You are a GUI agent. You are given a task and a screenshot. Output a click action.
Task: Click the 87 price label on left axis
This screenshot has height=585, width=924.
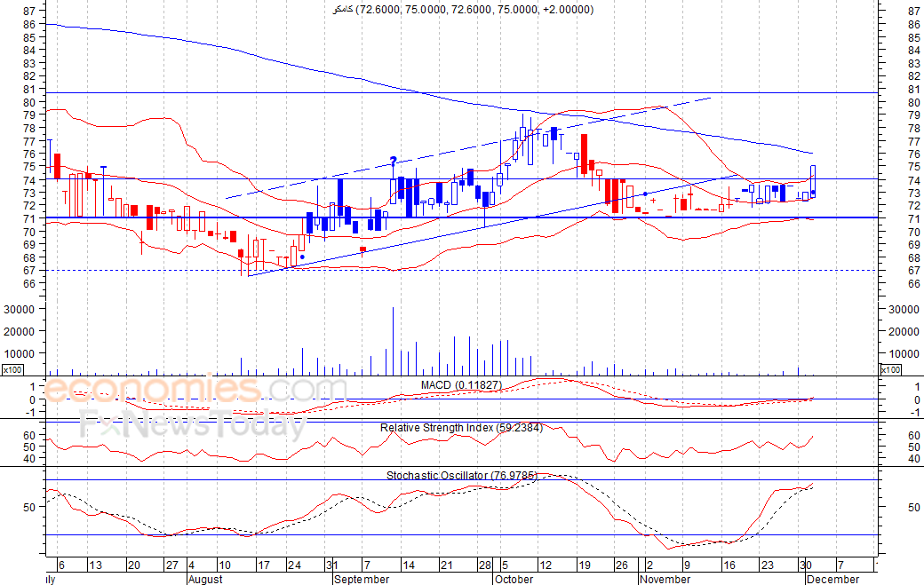tap(28, 11)
